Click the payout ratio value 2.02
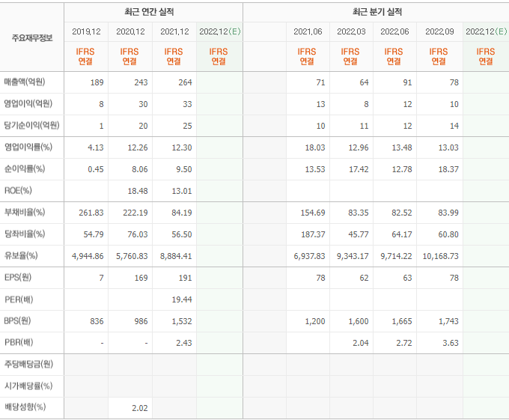This screenshot has width=509, height=420. click(x=140, y=408)
